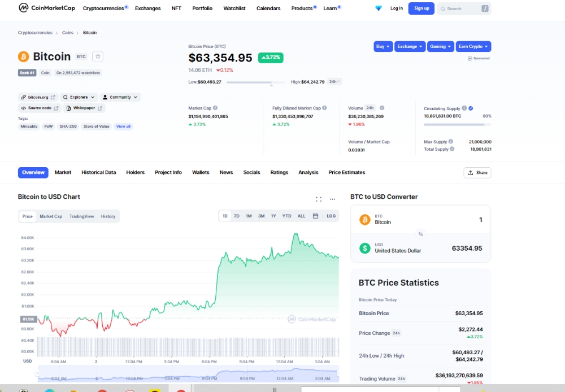The height and width of the screenshot is (392, 565).
Task: Select the 1Y chart range
Action: tap(273, 216)
